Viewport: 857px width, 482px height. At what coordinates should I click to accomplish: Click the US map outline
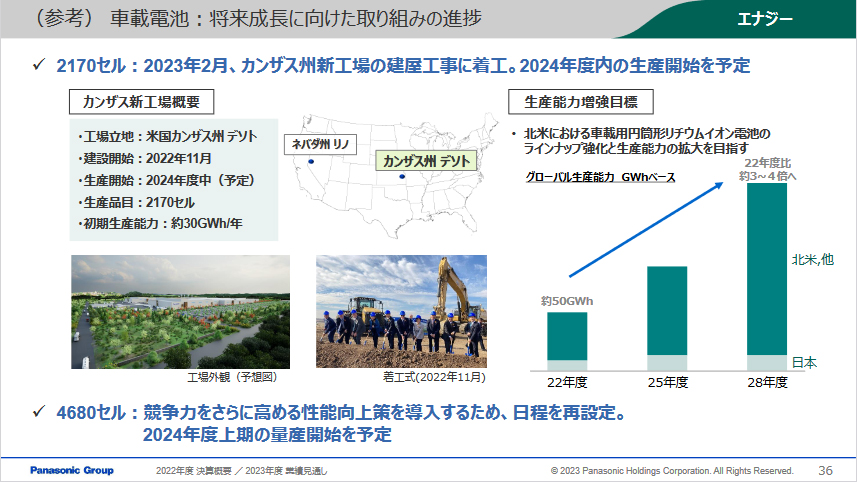pyautogui.click(x=396, y=175)
